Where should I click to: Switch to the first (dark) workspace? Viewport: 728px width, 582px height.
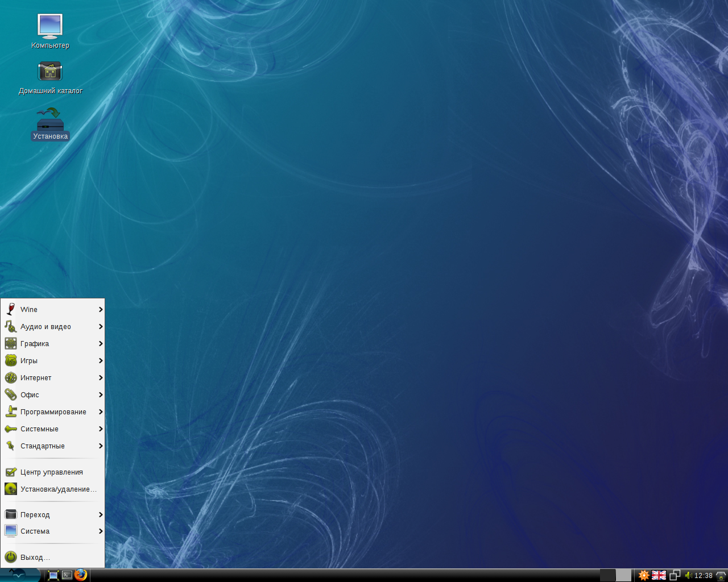tap(608, 575)
